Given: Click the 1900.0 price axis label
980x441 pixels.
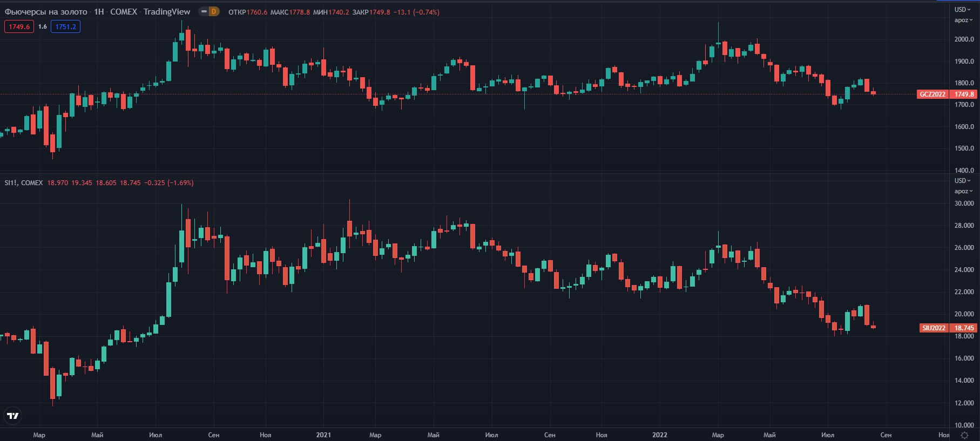Looking at the screenshot, I should click(x=964, y=62).
